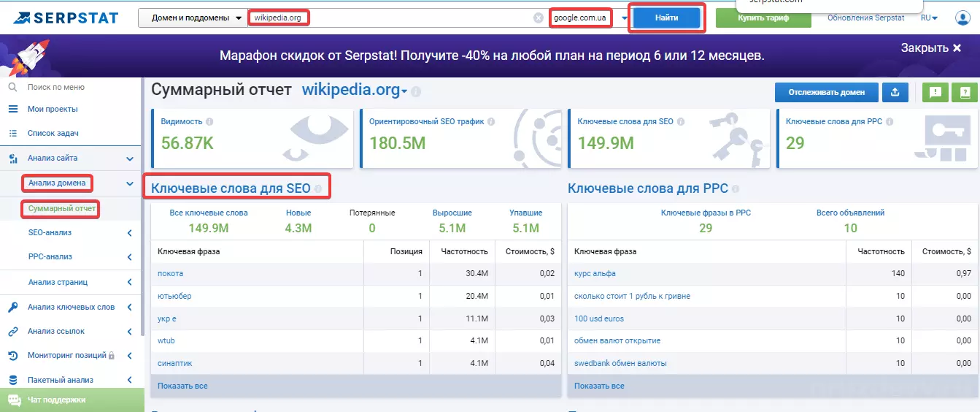Select Суммарный отчет in the sidebar
Viewport: 980px width, 412px height.
62,209
